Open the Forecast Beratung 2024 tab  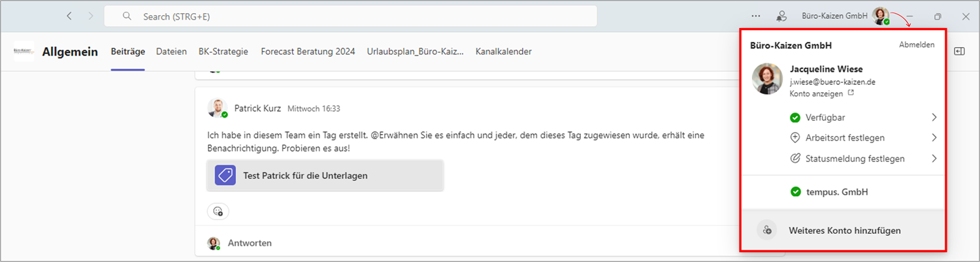308,52
